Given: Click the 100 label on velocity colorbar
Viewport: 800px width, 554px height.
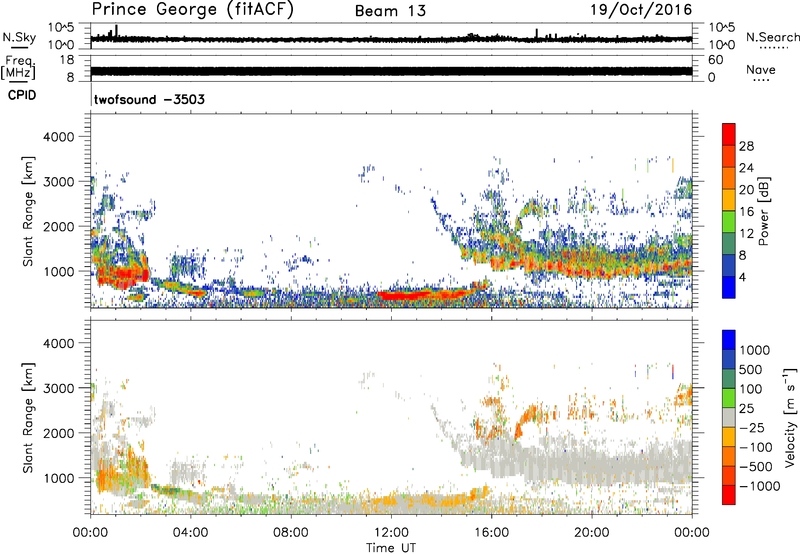Looking at the screenshot, I should 751,389.
